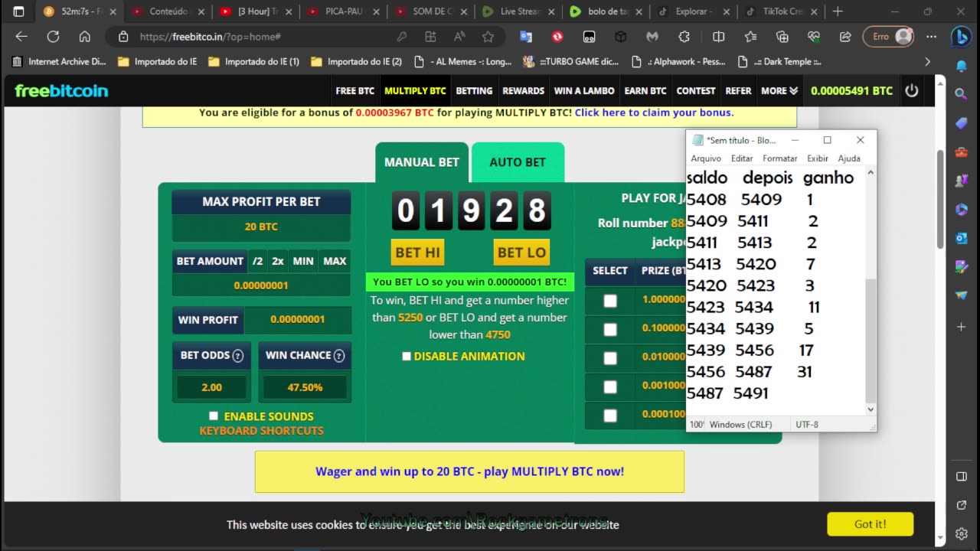Click the WIN CHANCE 47.50% field
980x551 pixels.
pos(305,387)
